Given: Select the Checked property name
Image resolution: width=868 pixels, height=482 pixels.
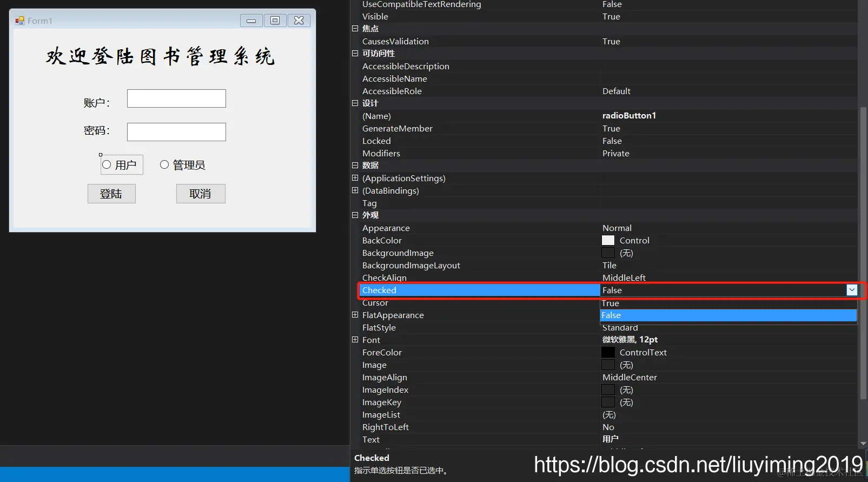Looking at the screenshot, I should 379,290.
